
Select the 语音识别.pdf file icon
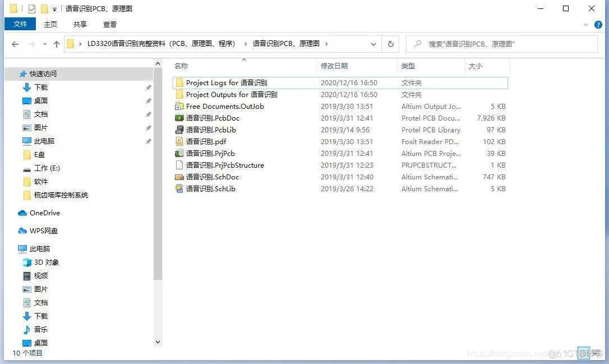(x=179, y=141)
